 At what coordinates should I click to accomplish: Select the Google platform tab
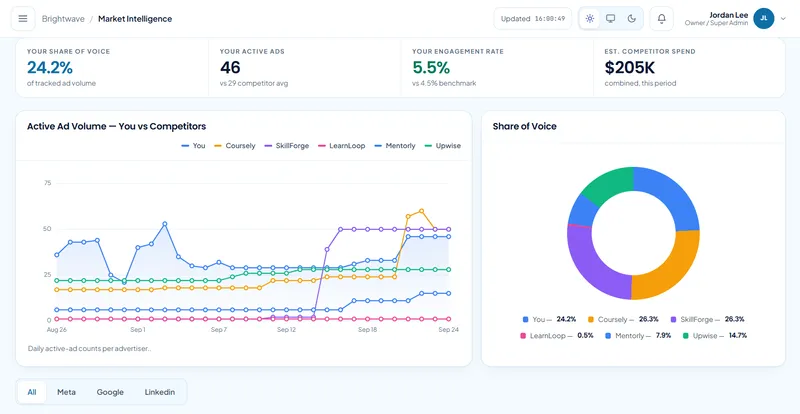110,392
